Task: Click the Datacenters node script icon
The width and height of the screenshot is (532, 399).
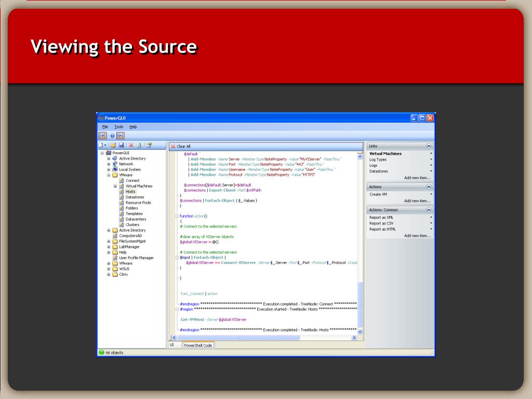Action: click(x=122, y=219)
